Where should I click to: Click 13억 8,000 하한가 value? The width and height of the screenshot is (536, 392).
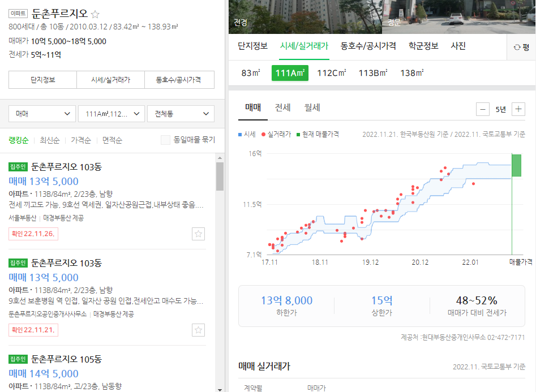(x=287, y=301)
